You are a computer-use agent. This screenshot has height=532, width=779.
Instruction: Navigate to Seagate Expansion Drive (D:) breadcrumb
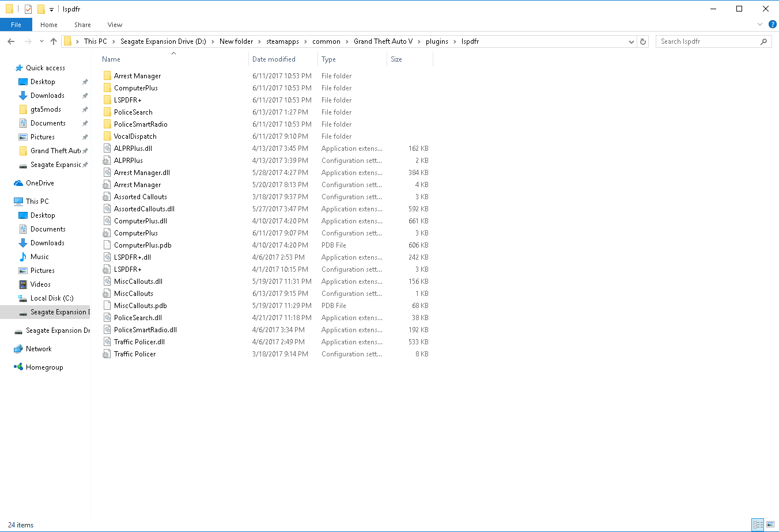coord(163,41)
